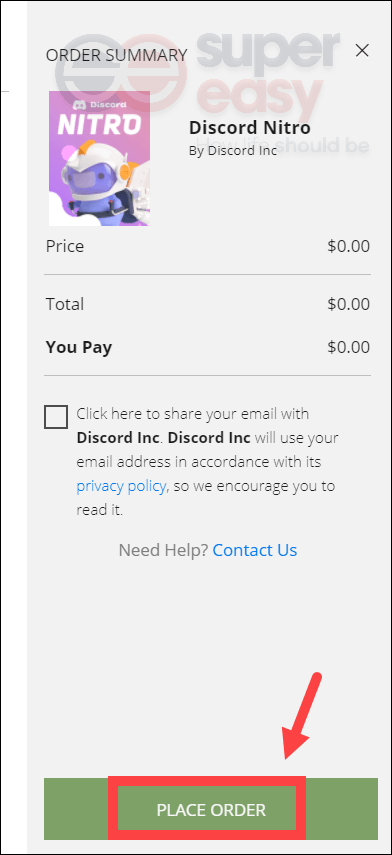Viewport: 392px width, 855px height.
Task: Click the bold You Pay label
Action: click(x=79, y=347)
